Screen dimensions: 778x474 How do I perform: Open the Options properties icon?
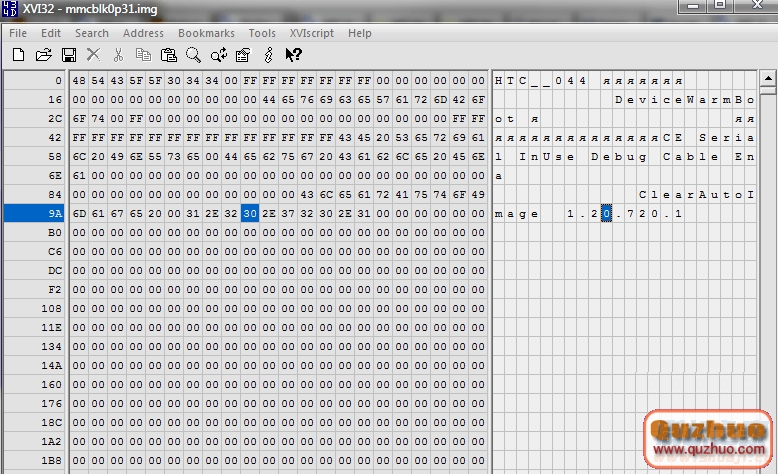[x=244, y=55]
